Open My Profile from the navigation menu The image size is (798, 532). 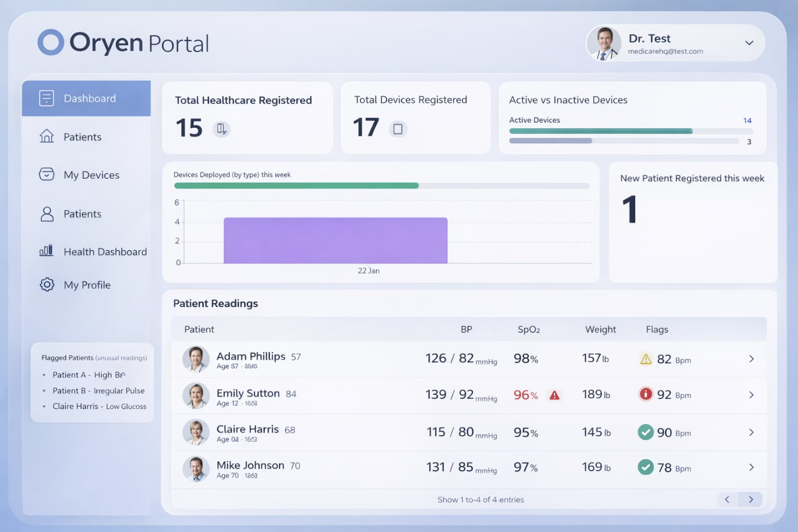tap(87, 285)
